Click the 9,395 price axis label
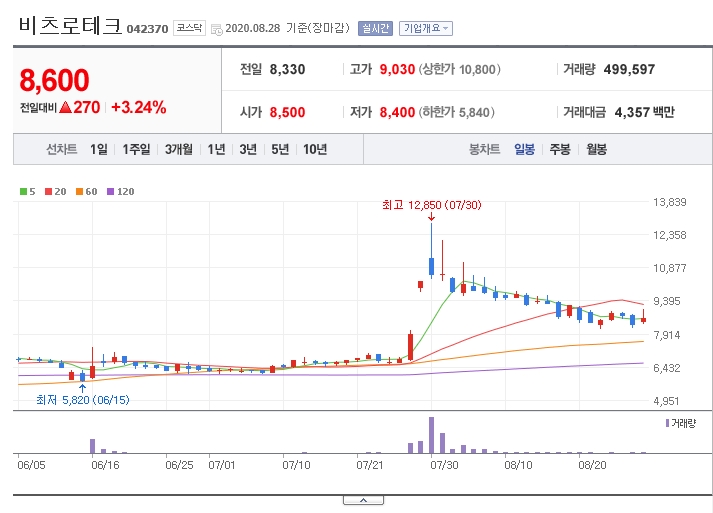 pyautogui.click(x=667, y=301)
